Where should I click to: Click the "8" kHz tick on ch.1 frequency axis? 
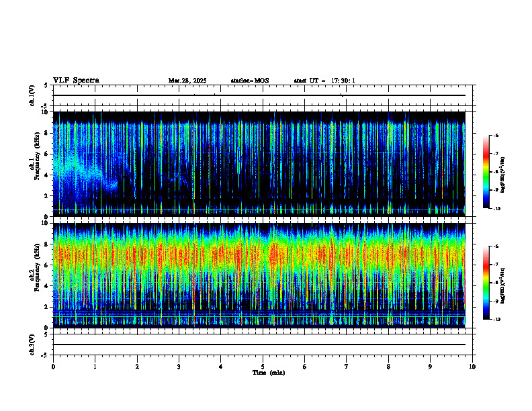pyautogui.click(x=47, y=133)
